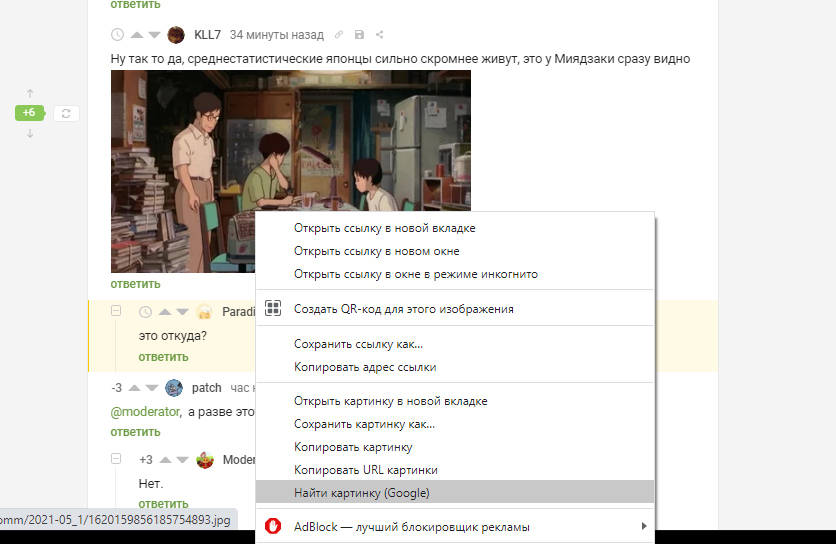This screenshot has width=836, height=544.
Task: Click the clock icon before KLL7 comment
Action: [x=117, y=35]
